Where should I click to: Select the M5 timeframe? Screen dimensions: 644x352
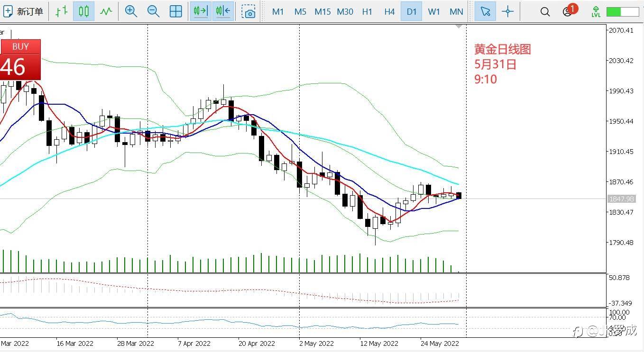point(300,11)
